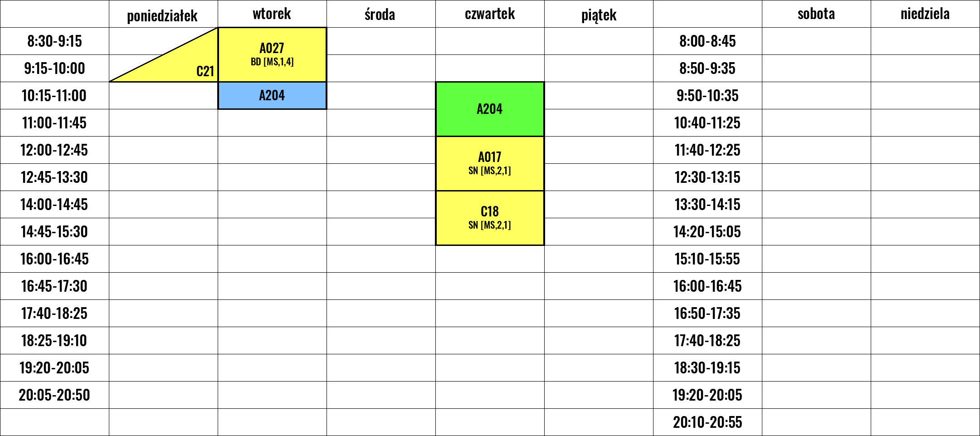
Task: Select the weekend 8:00-8:45 time label
Action: [x=707, y=41]
